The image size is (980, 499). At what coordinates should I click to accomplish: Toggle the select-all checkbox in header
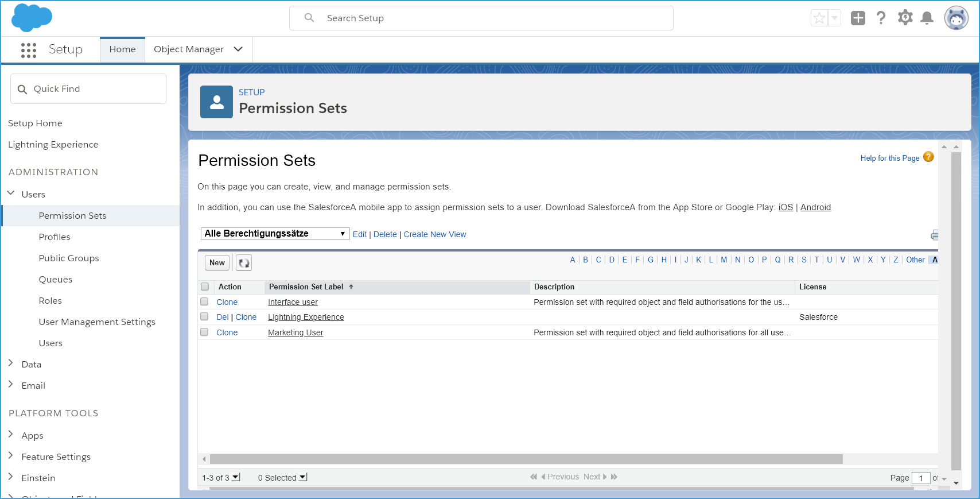click(x=205, y=287)
